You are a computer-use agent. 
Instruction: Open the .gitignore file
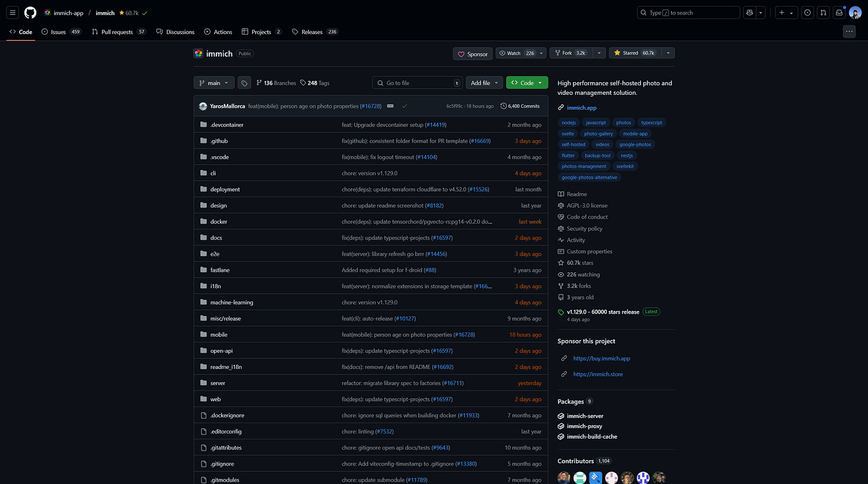[x=222, y=464]
